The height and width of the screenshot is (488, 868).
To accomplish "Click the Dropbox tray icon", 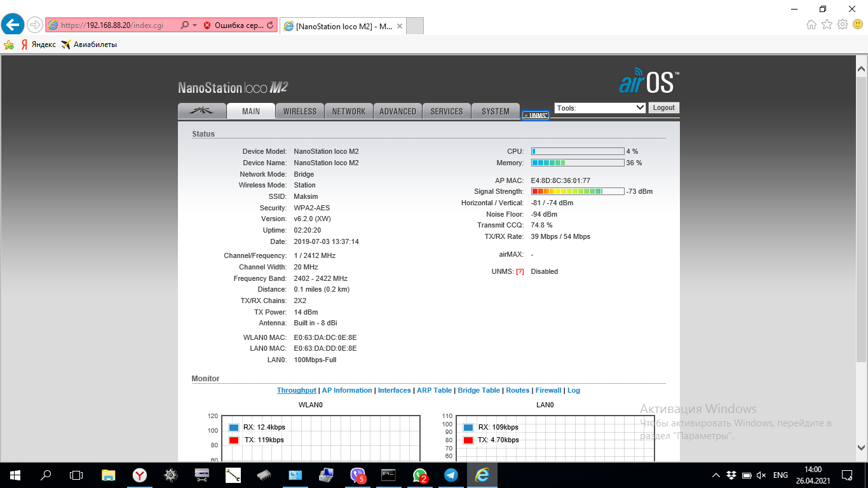I will (x=731, y=475).
